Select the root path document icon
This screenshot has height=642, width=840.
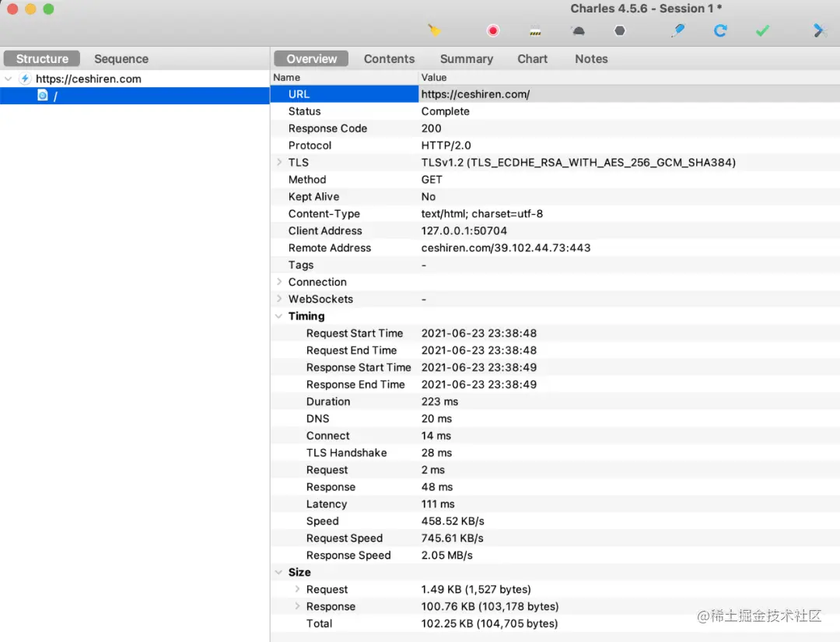pos(42,96)
